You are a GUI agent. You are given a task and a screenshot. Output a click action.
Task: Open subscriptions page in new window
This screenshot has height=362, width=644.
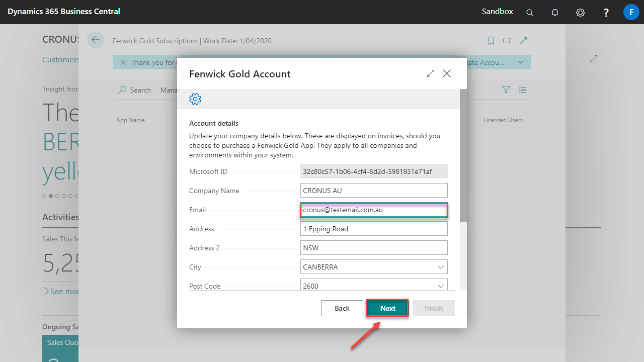click(x=507, y=41)
